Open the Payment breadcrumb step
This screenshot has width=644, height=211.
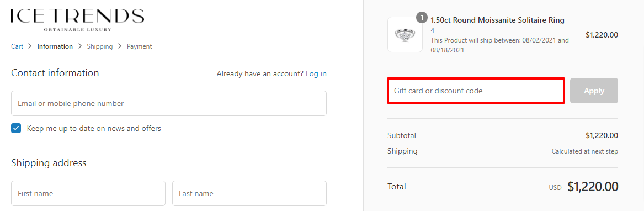[139, 46]
